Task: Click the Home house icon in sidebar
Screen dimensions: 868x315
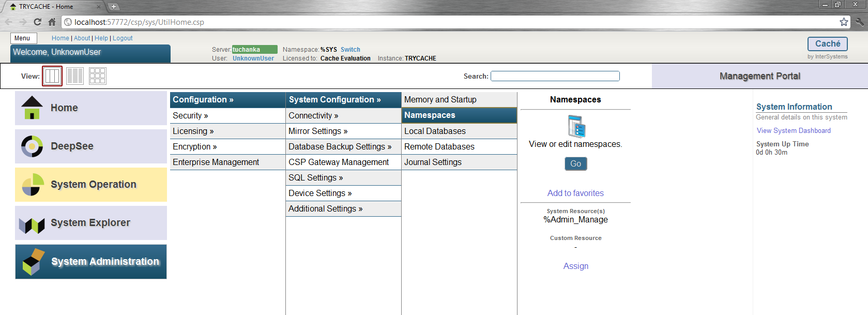Action: (32, 108)
